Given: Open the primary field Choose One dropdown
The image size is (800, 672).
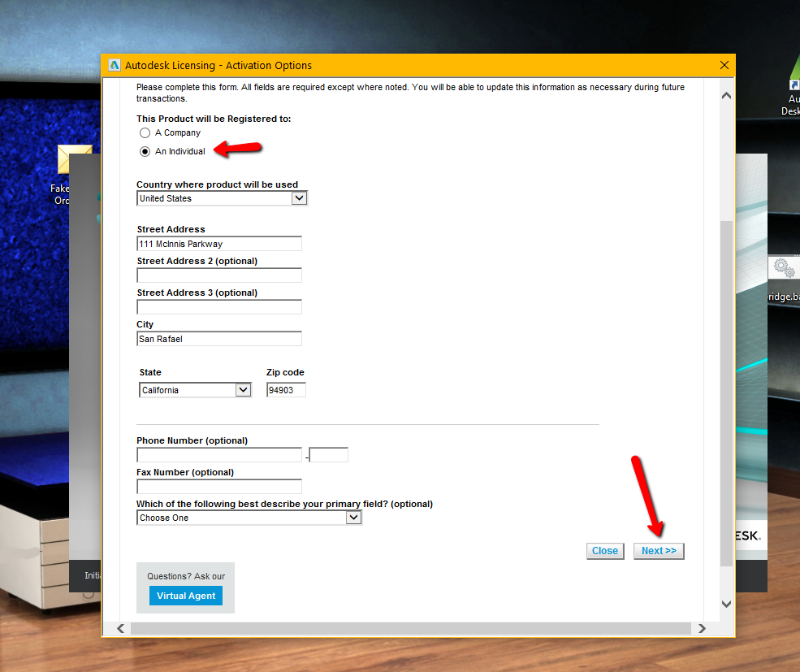Looking at the screenshot, I should point(249,518).
